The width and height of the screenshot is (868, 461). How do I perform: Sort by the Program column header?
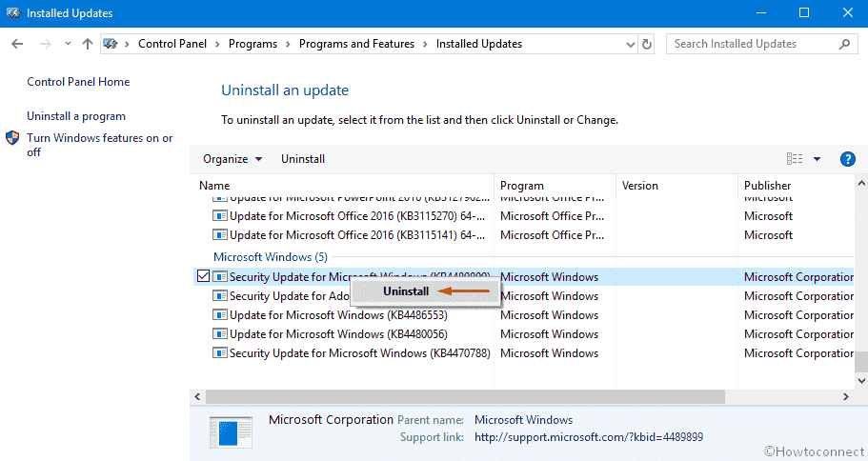(521, 186)
